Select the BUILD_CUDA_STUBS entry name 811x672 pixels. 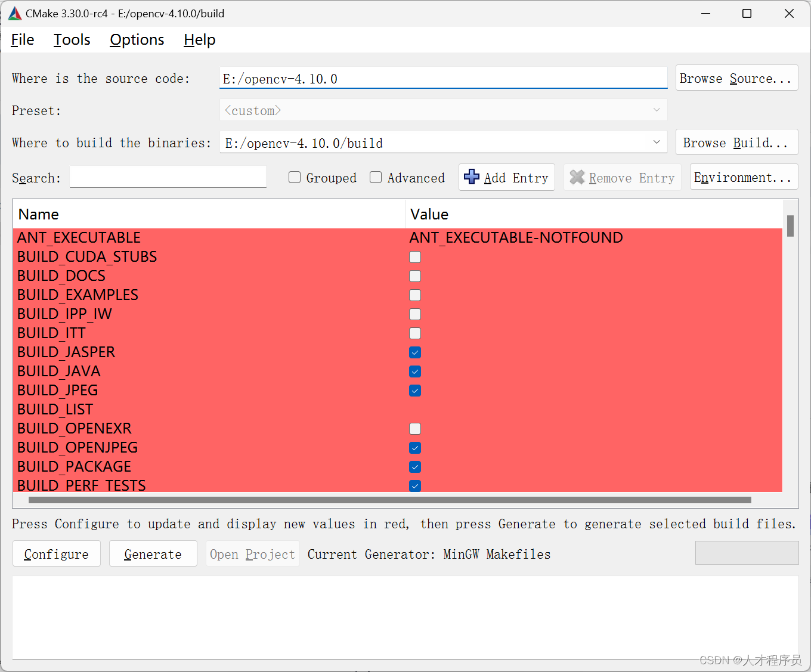87,256
